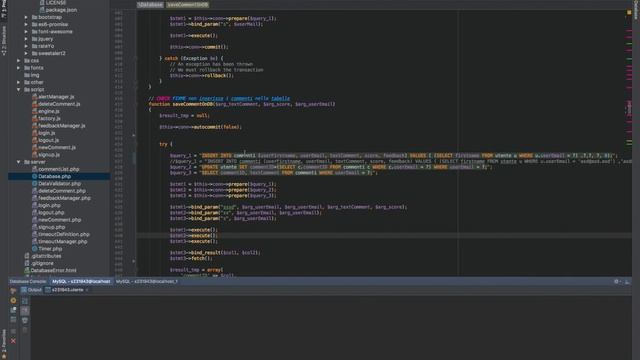Viewport: 640px width, 360px height.
Task: Open timeoutDefinition.php file
Action: pos(61,234)
